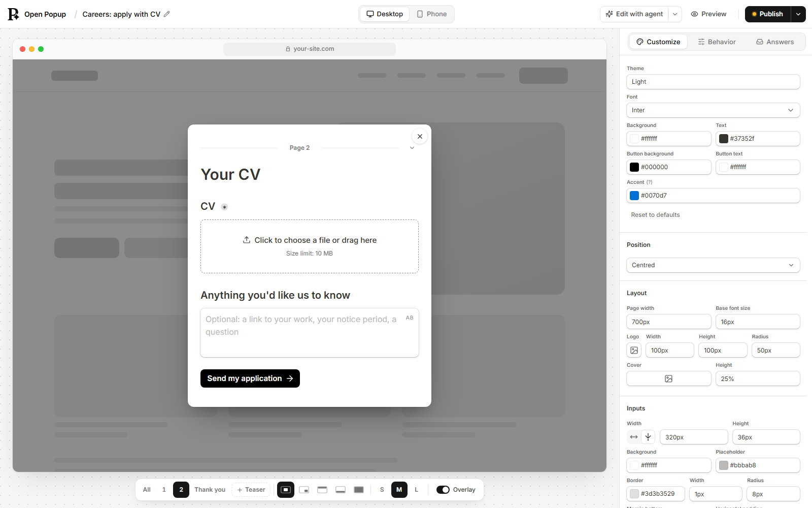Image resolution: width=812 pixels, height=508 pixels.
Task: Select the bottom-right corner popup layout icon
Action: click(x=304, y=490)
